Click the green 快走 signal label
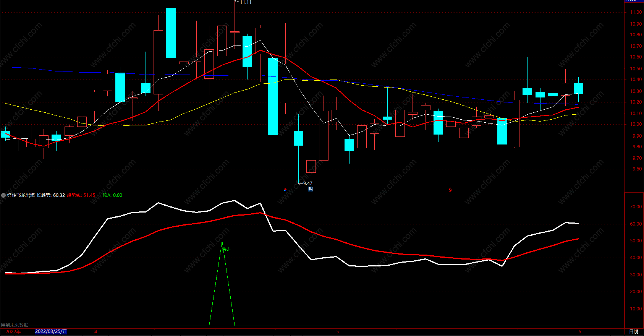 click(227, 249)
